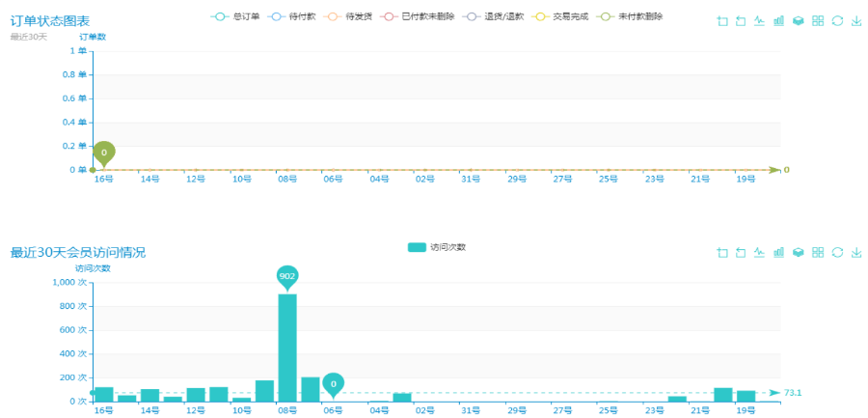Switch order status chart to tiled view
Viewport: 868px width, 418px height.
pyautogui.click(x=818, y=21)
